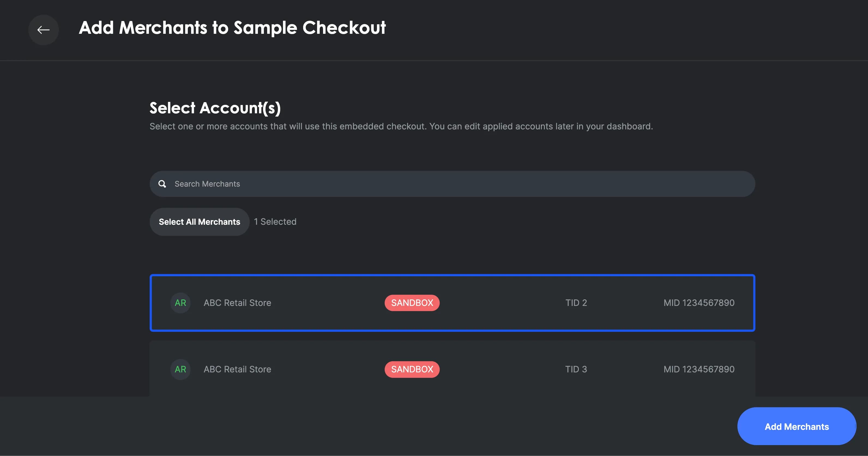Screen dimensions: 868x456
Task: Click the AR avatar on the TID 3 row
Action: click(180, 369)
